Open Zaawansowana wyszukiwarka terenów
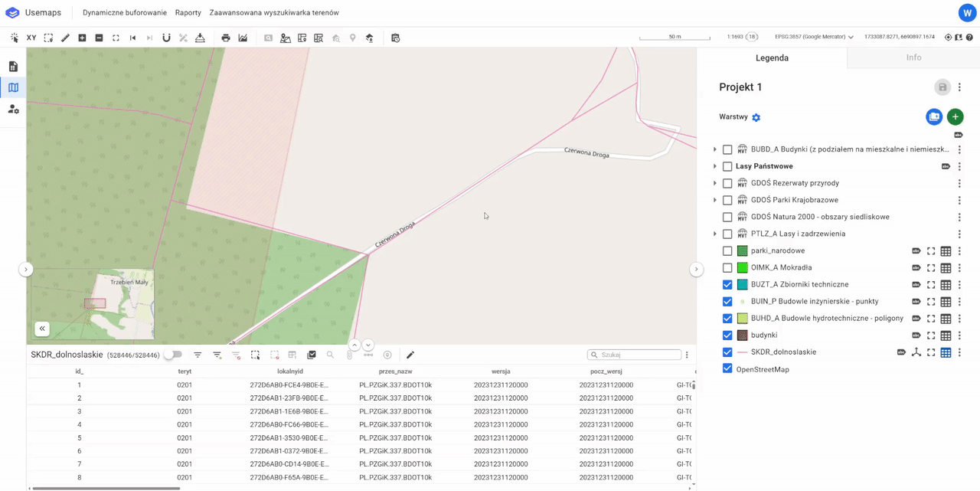The height and width of the screenshot is (491, 980). tap(274, 13)
